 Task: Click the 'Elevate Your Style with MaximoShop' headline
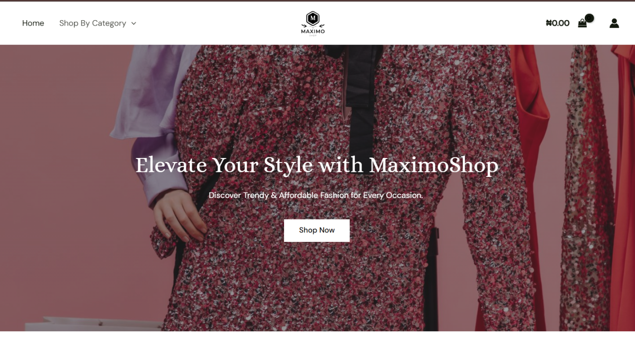click(317, 165)
